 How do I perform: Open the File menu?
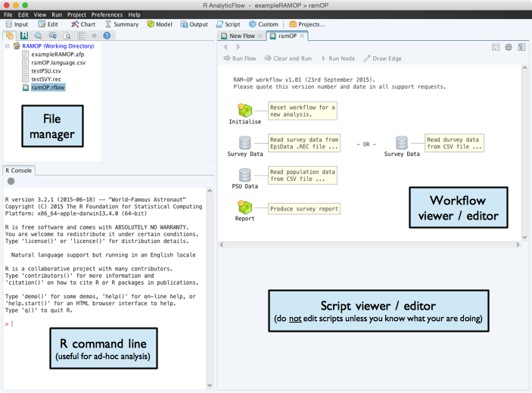pos(8,14)
